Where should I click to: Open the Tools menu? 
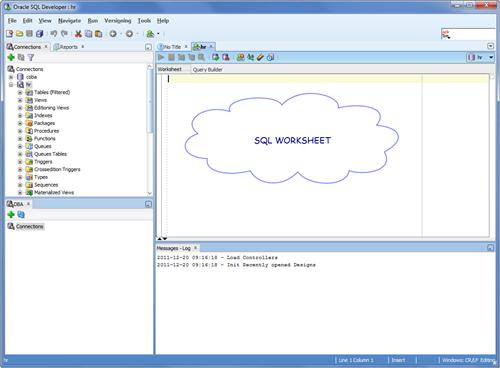(x=144, y=21)
